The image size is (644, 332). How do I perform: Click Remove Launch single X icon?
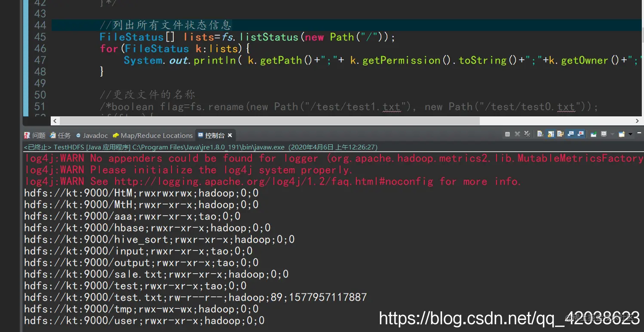pos(517,134)
